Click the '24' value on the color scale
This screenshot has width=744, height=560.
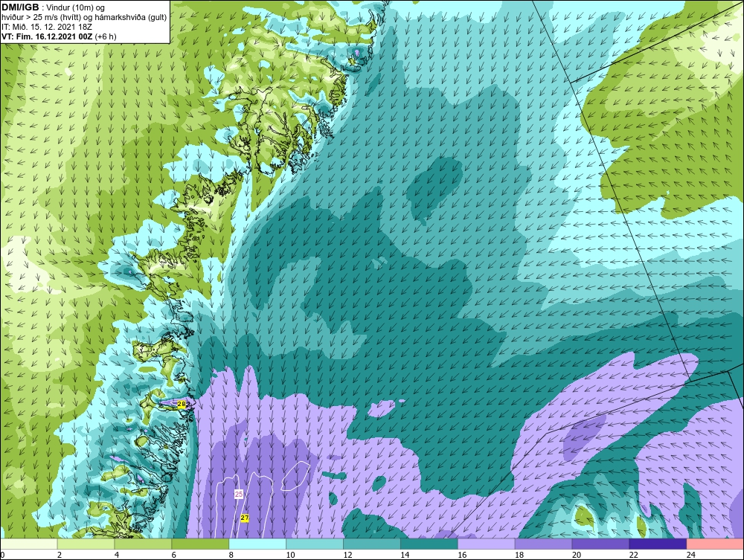point(691,555)
